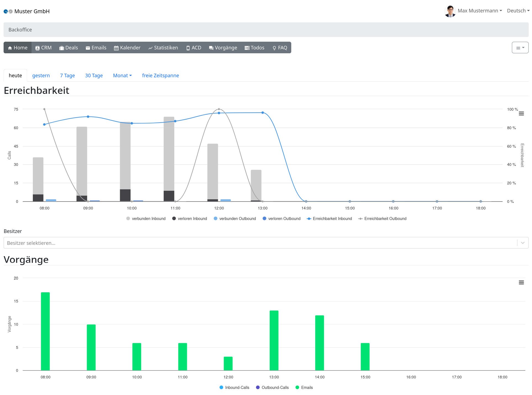The width and height of the screenshot is (532, 395).
Task: Open the Deutsch language dropdown
Action: 518,11
